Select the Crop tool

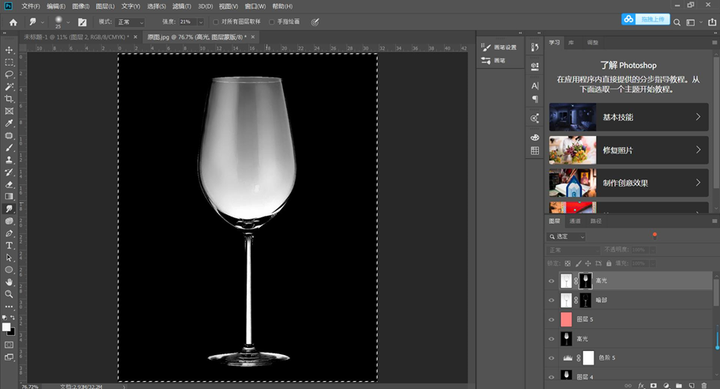point(9,99)
